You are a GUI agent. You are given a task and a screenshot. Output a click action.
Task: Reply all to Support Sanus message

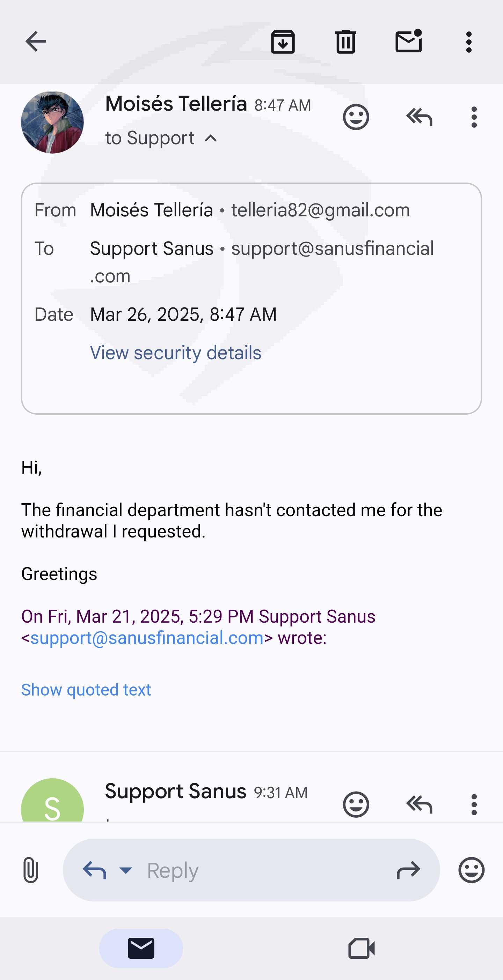coord(419,804)
